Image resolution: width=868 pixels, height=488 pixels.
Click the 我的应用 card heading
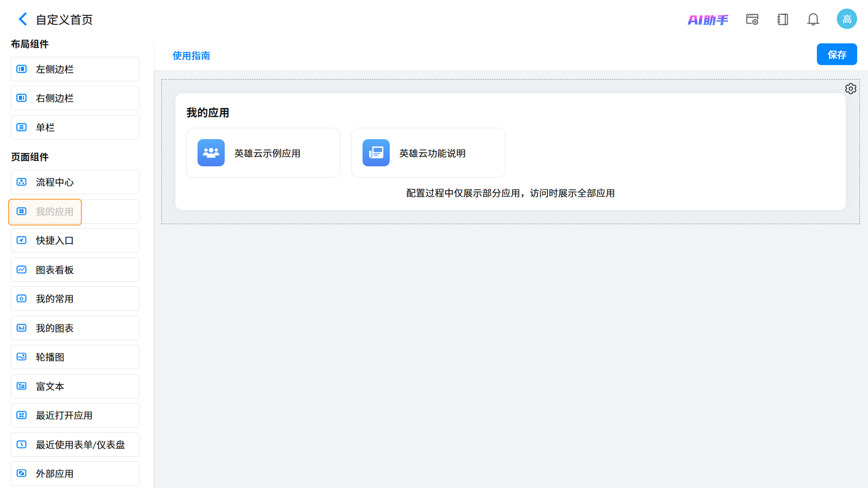[208, 113]
